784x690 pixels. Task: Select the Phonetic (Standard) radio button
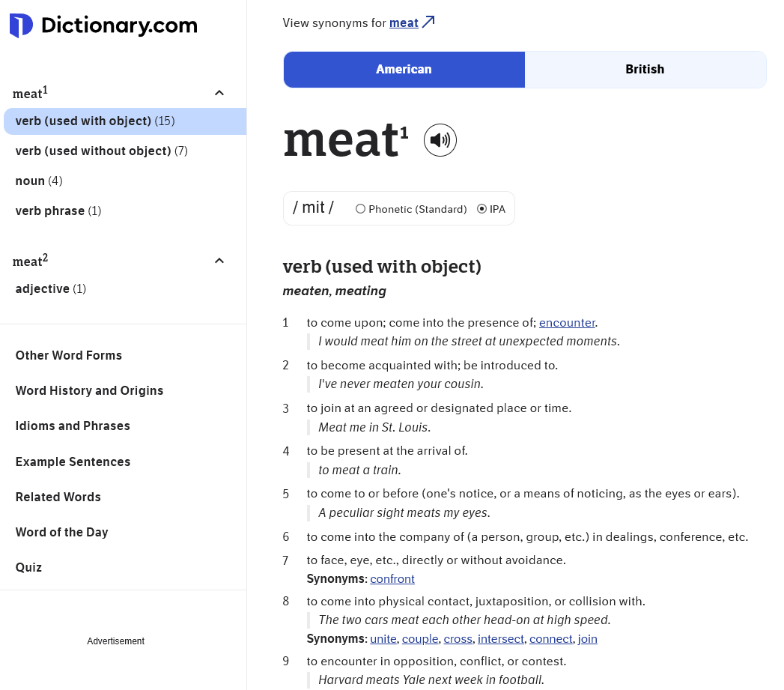(361, 209)
